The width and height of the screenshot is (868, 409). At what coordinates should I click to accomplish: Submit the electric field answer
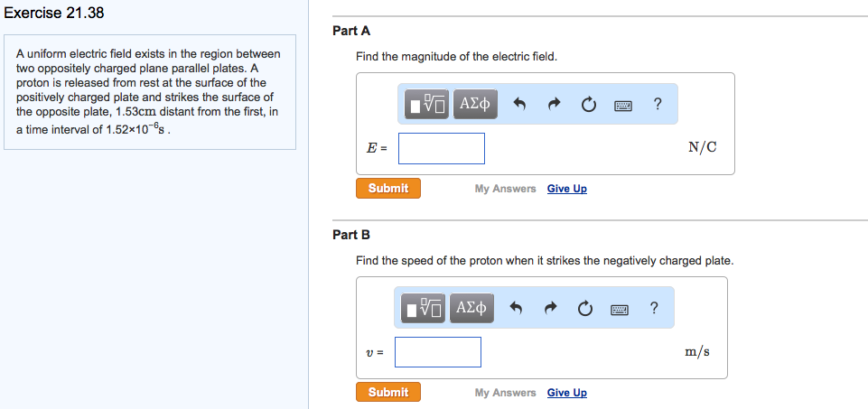(388, 188)
